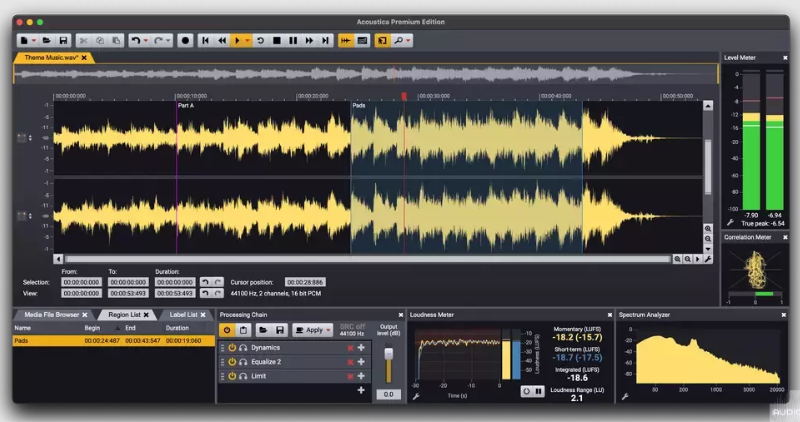This screenshot has height=422, width=800.
Task: Click the Selection From time field
Action: [x=82, y=282]
